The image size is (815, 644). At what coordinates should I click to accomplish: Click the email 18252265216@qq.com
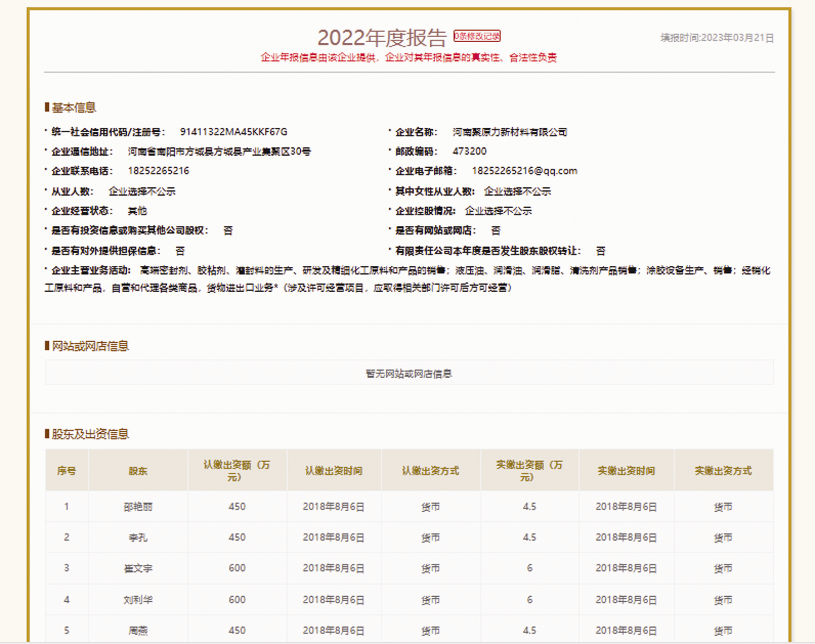(x=524, y=171)
